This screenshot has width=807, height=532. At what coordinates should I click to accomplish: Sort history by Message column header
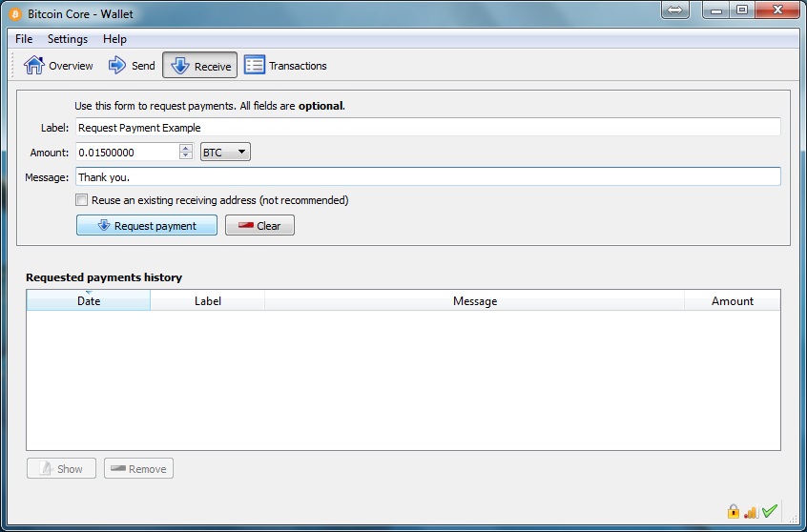pos(474,301)
